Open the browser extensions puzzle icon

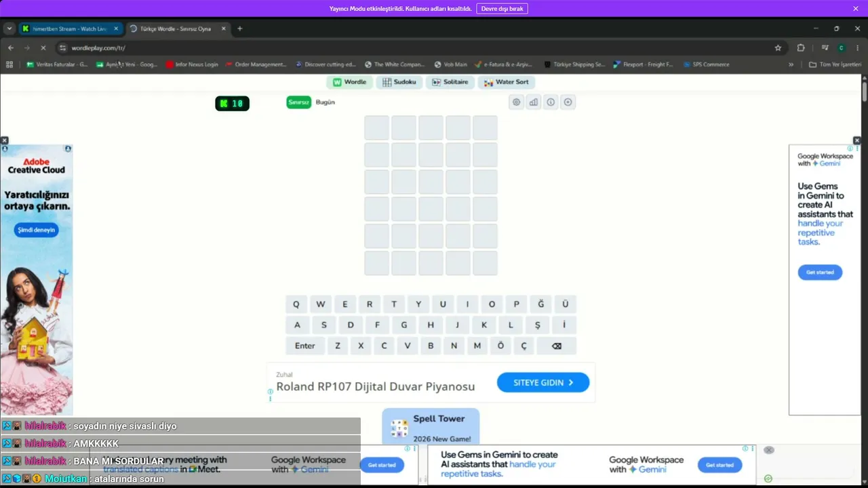801,48
